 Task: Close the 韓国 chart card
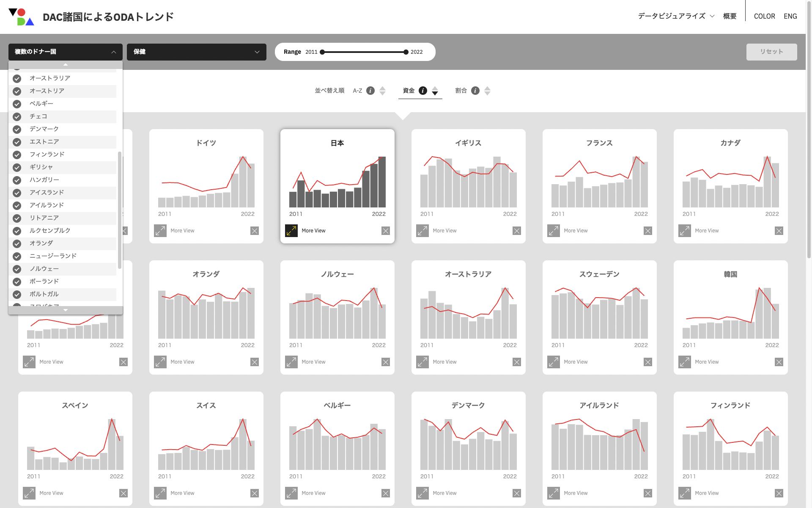[x=779, y=362]
